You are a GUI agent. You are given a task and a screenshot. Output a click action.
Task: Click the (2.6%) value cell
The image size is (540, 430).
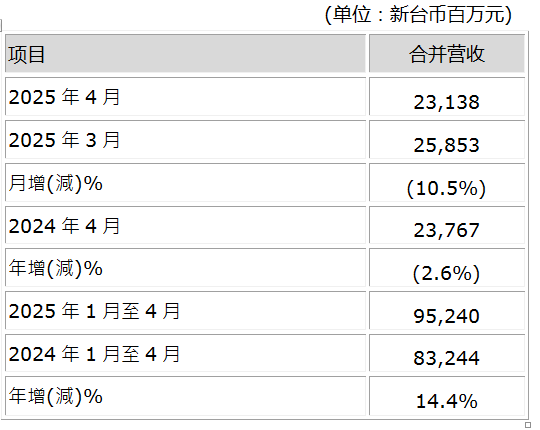pyautogui.click(x=447, y=268)
